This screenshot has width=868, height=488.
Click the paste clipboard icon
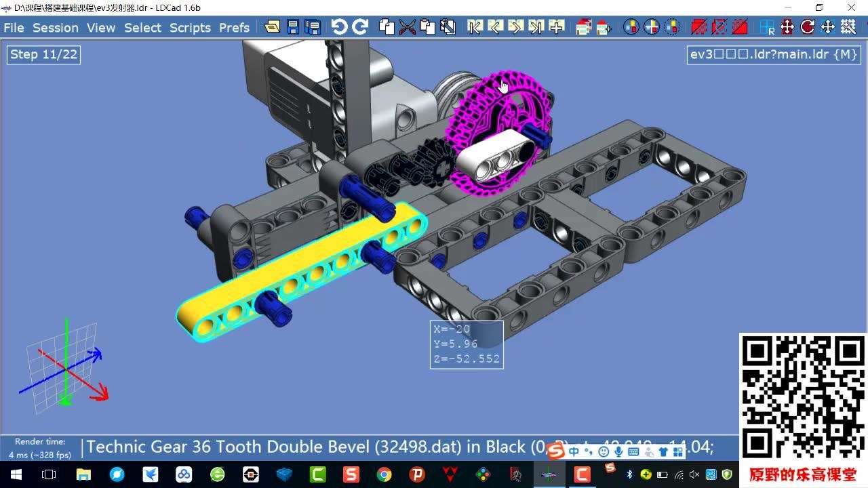427,27
